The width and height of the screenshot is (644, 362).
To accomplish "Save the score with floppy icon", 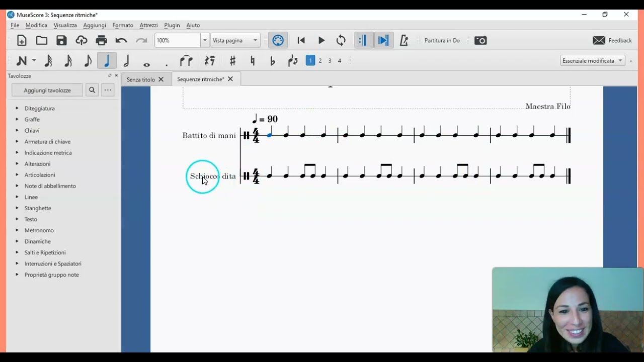I will point(61,41).
